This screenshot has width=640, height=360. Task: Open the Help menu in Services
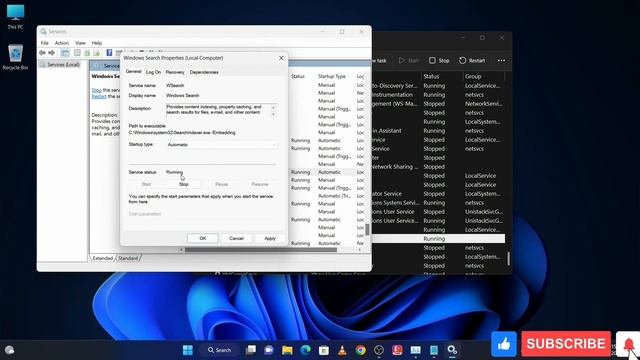[97, 43]
